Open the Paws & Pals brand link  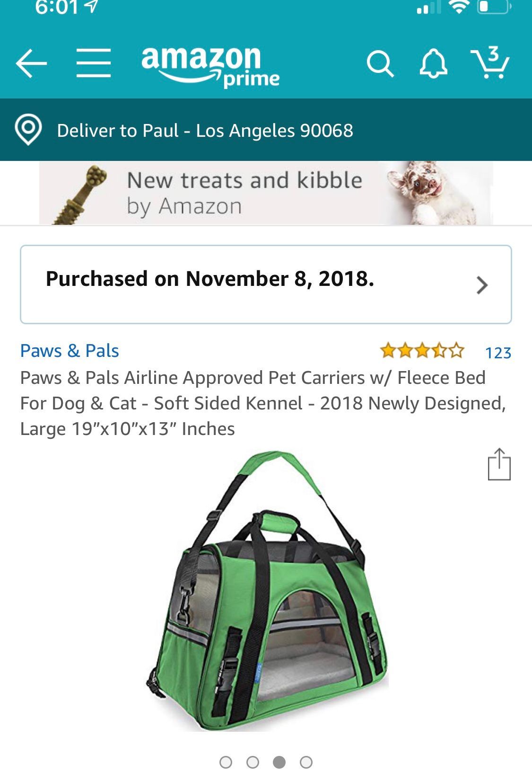pos(70,351)
